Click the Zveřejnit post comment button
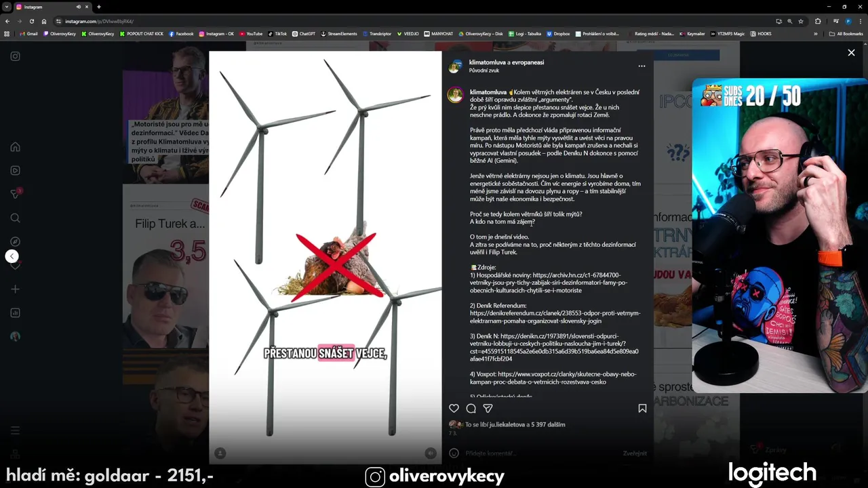The width and height of the screenshot is (868, 488). point(635,453)
